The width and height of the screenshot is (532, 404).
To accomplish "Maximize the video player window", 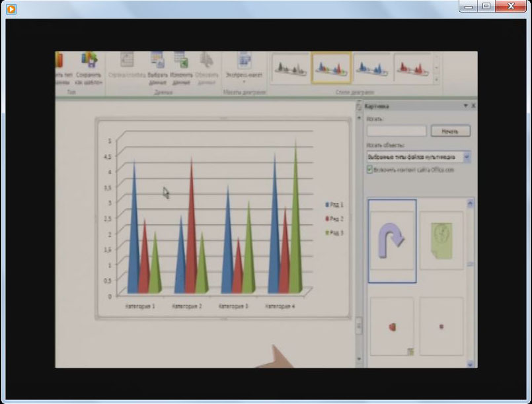I will (x=486, y=7).
